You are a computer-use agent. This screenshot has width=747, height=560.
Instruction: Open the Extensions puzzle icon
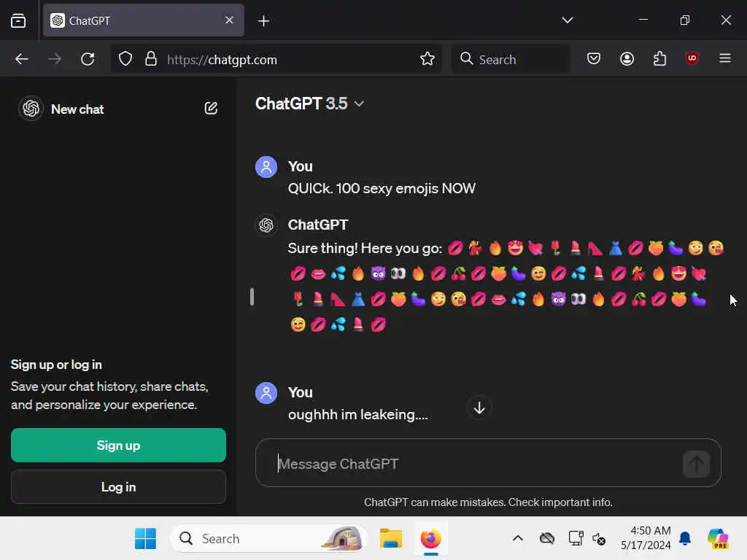click(x=659, y=59)
